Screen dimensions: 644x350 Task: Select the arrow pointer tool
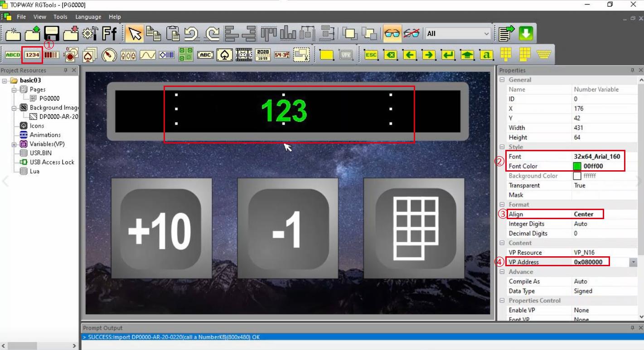pos(135,34)
